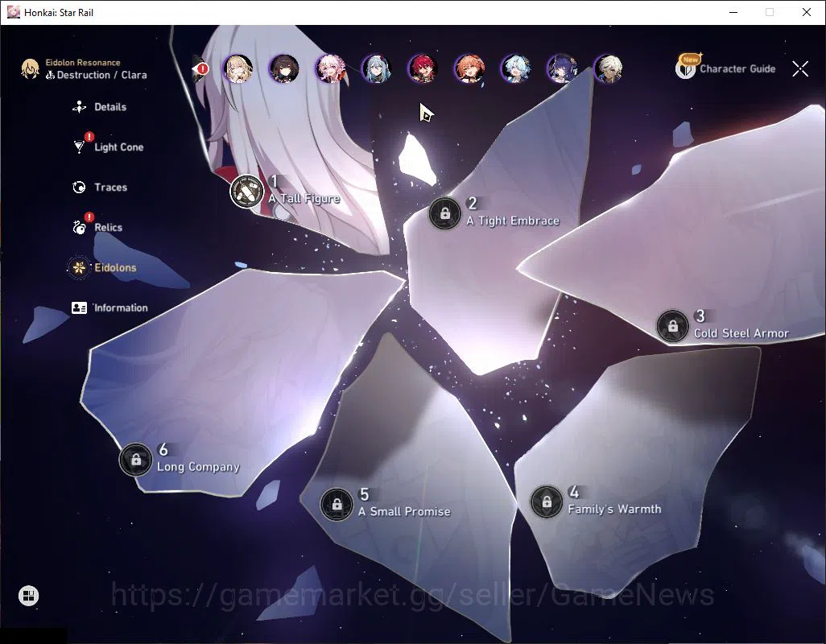Select Eidolon 1 A Tall Figure icon
826x644 pixels.
tap(246, 192)
